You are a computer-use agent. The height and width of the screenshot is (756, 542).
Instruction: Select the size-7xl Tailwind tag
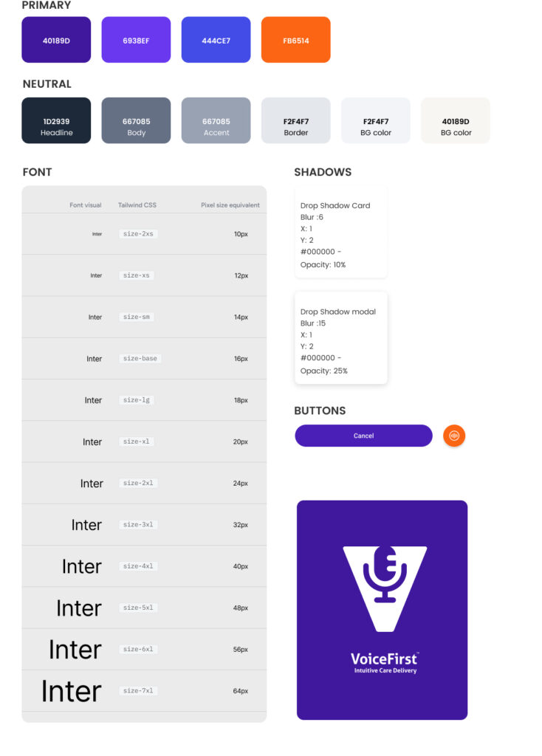(138, 691)
